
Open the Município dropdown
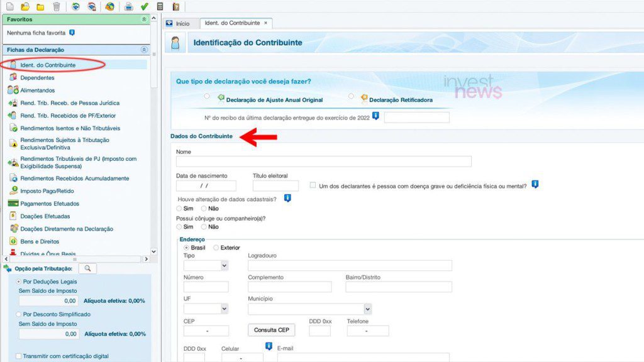pyautogui.click(x=309, y=309)
